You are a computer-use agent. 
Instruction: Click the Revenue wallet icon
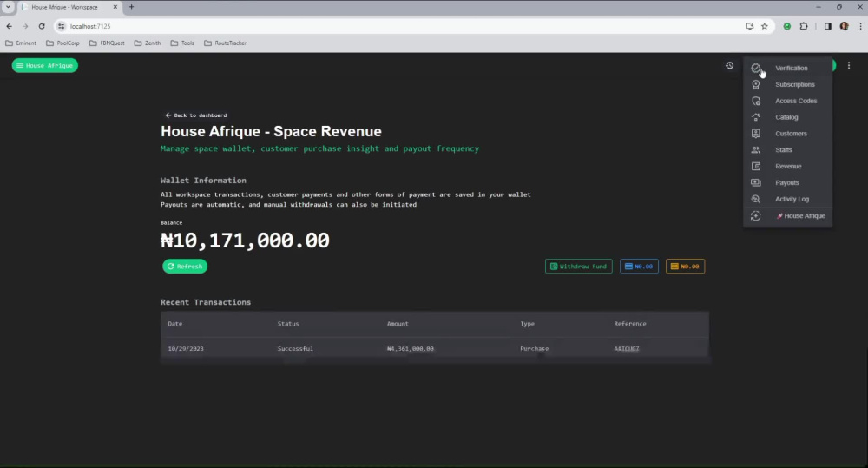coord(756,166)
